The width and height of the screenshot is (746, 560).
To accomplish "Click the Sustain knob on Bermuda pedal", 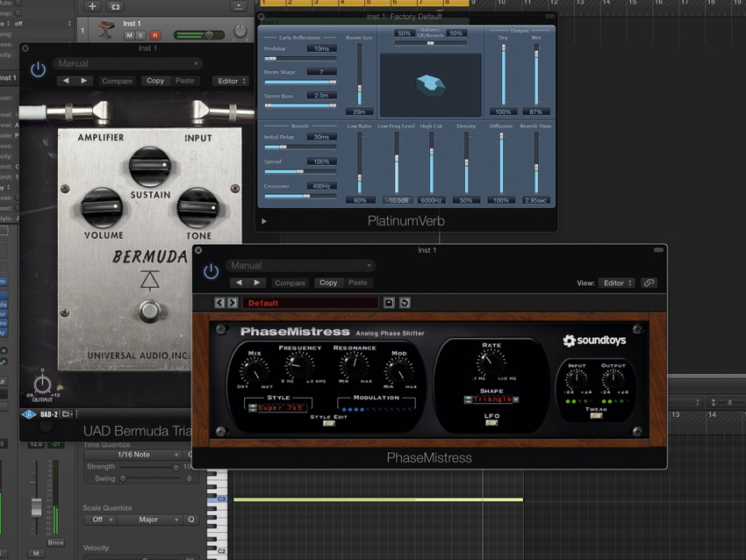I will 150,166.
